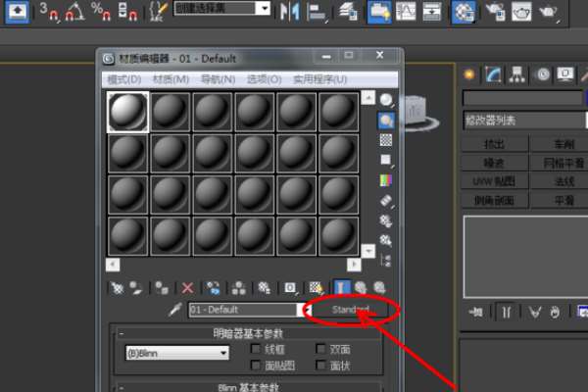Image resolution: width=588 pixels, height=392 pixels.
Task: Open the 材质(M) menu
Action: click(x=171, y=79)
